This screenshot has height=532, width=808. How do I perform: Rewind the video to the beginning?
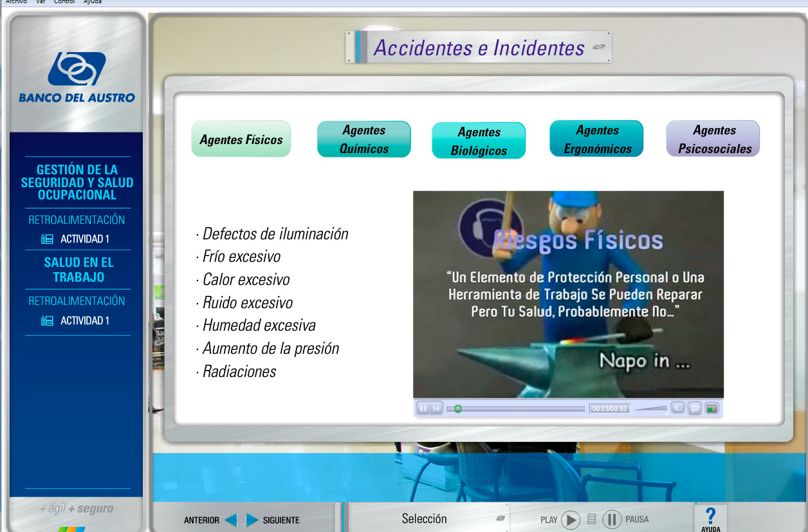pyautogui.click(x=437, y=408)
